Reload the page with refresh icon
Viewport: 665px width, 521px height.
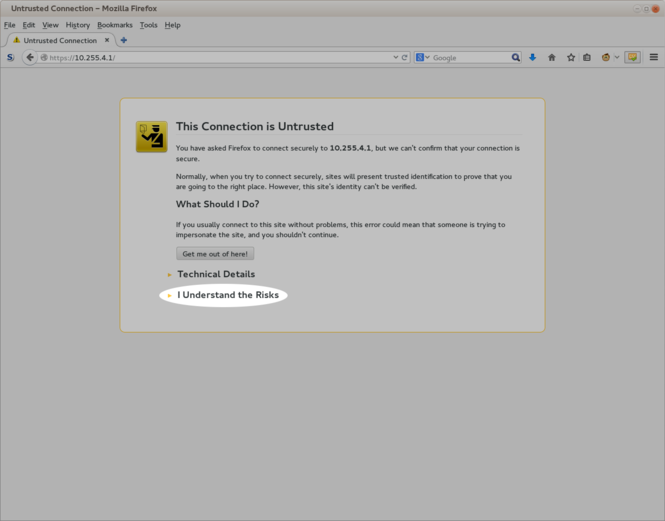tap(405, 58)
